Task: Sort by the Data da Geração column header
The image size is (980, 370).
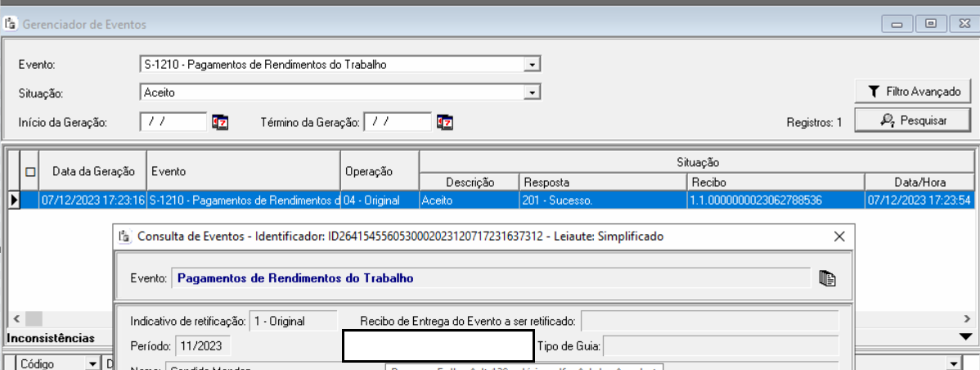Action: (x=93, y=172)
